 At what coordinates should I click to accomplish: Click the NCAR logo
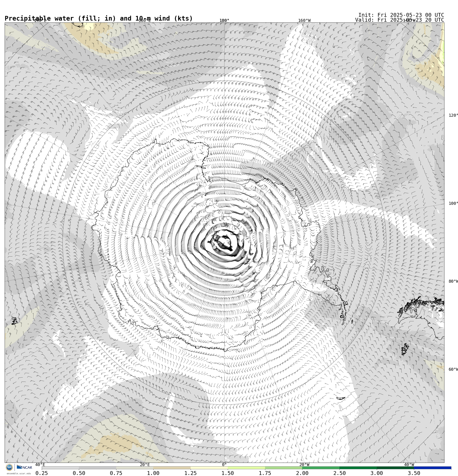24,467
